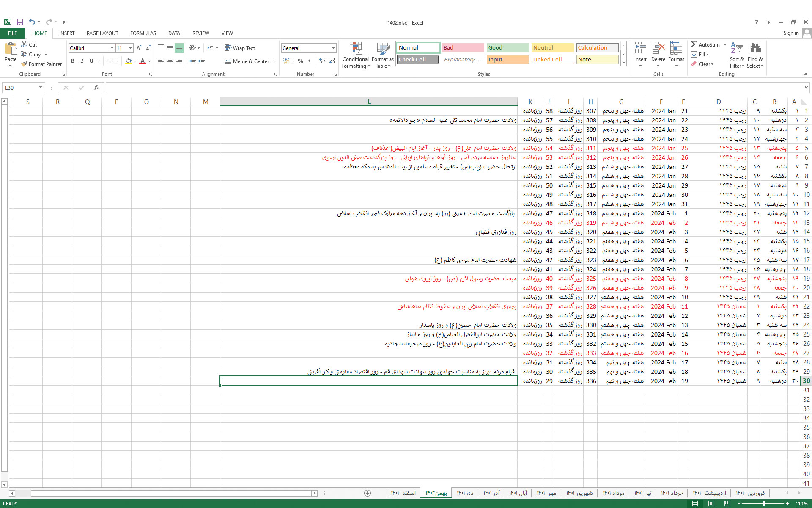Click the Undo arrow icon
This screenshot has height=508, width=812.
(x=32, y=22)
